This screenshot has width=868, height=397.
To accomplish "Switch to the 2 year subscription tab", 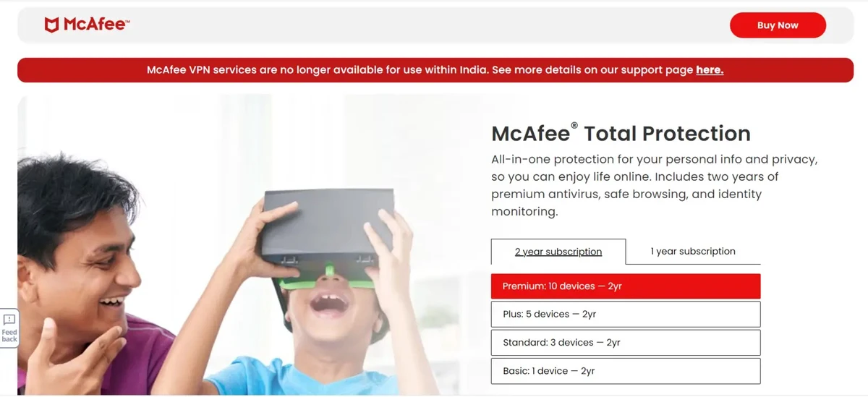I will 558,252.
